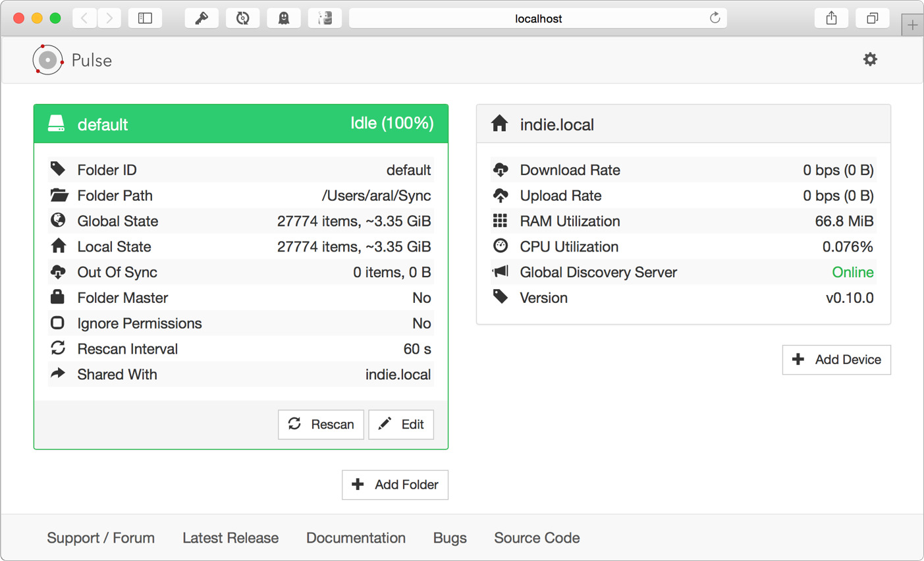Rescan the default folder
Screen dimensions: 924x561
(x=321, y=425)
